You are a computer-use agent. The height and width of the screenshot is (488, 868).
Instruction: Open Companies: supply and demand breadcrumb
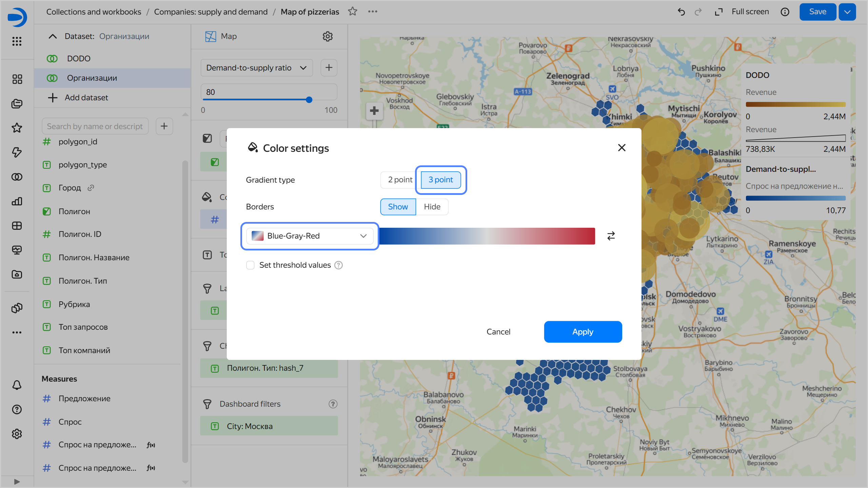pos(211,12)
